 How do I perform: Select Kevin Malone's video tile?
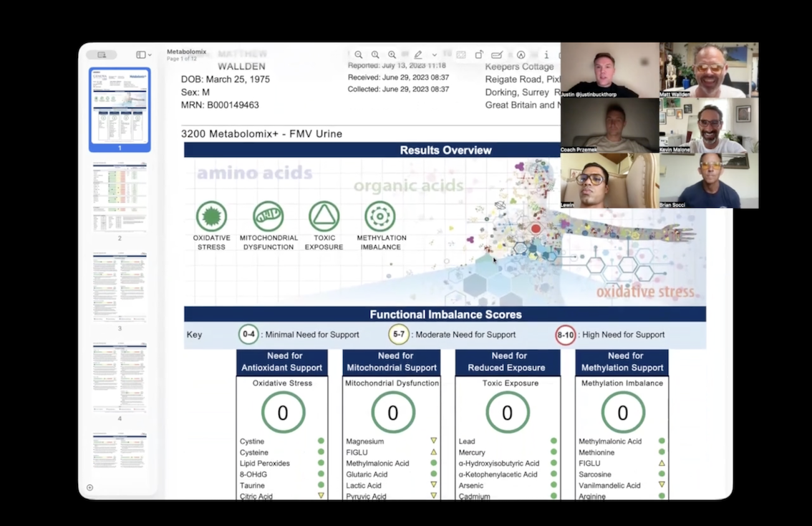click(709, 125)
